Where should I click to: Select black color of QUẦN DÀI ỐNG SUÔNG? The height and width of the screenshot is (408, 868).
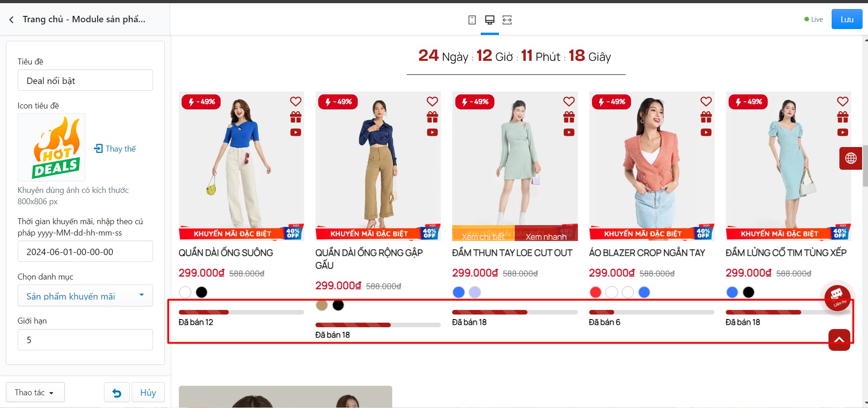tap(202, 292)
